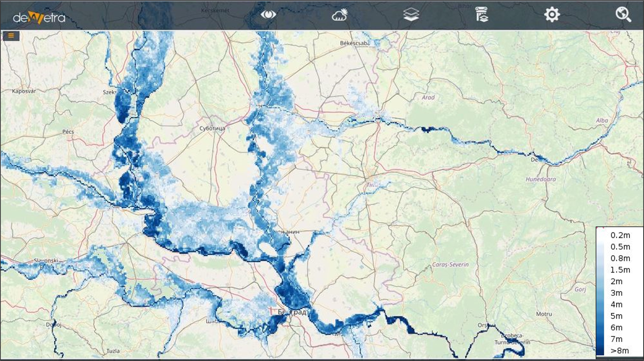644x361 pixels.
Task: Click the Tuzla city label
Action: point(113,351)
